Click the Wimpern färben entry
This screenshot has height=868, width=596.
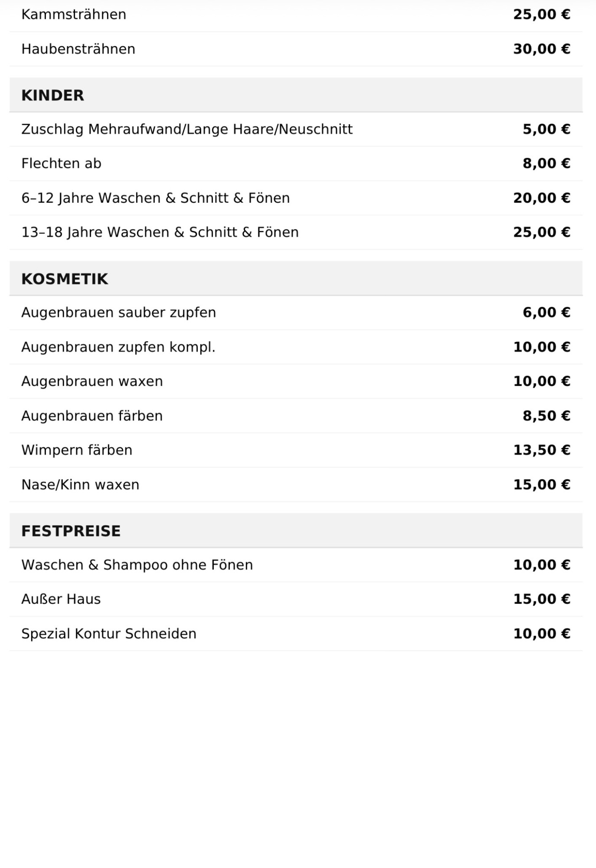click(77, 450)
